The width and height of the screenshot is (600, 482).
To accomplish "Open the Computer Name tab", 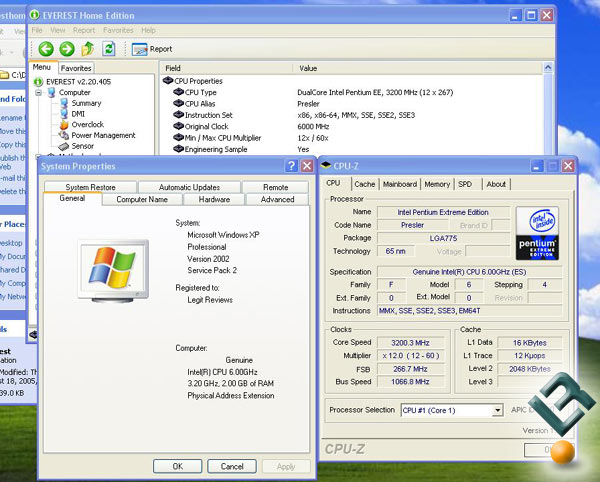I will coord(142,199).
